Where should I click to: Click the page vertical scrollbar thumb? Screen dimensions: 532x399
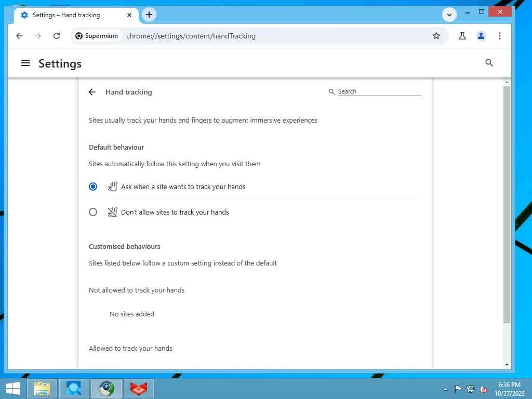coord(507,204)
